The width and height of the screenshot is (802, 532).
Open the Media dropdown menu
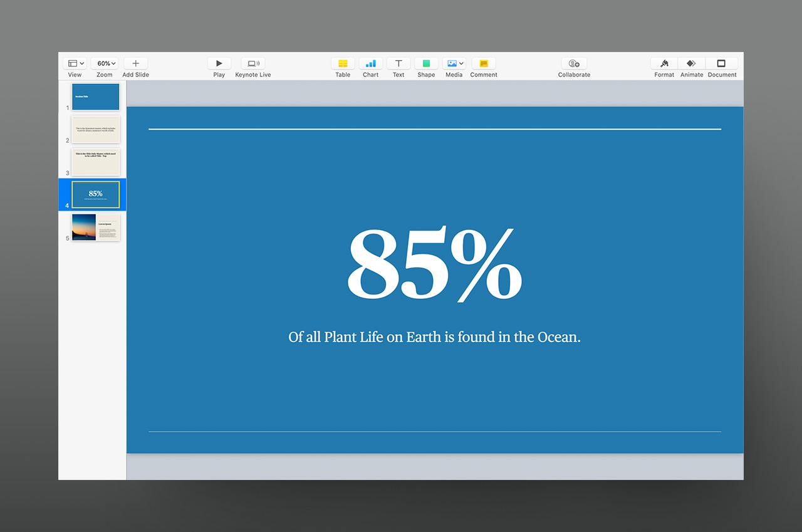pyautogui.click(x=454, y=63)
